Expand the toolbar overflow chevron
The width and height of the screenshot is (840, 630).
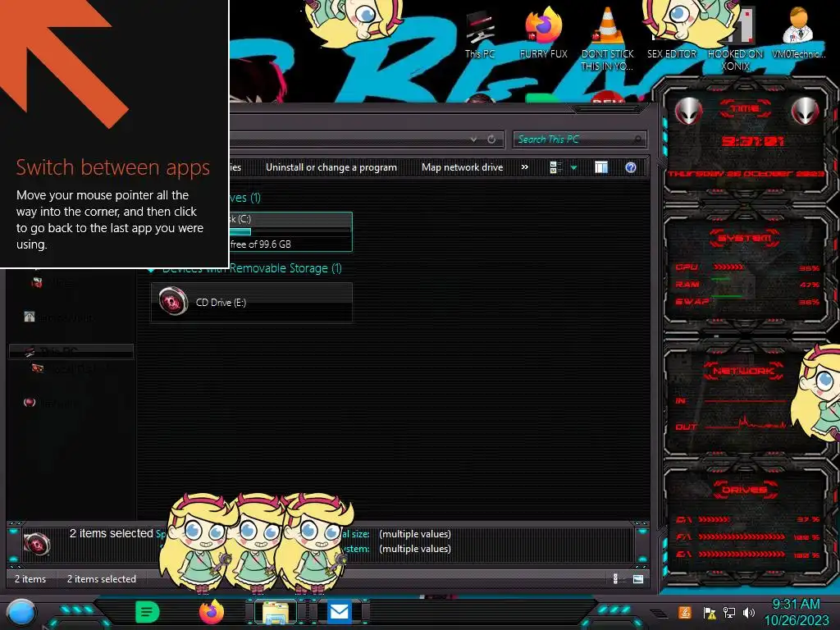coord(525,167)
